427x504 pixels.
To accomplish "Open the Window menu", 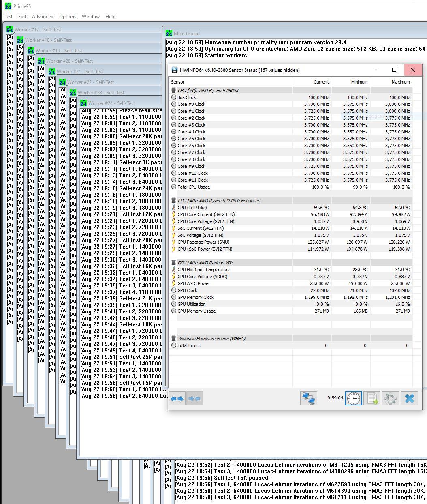I will click(91, 17).
